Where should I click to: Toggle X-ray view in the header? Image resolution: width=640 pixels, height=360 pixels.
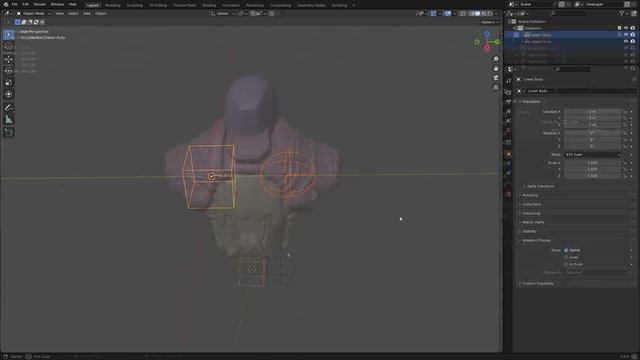[463, 13]
